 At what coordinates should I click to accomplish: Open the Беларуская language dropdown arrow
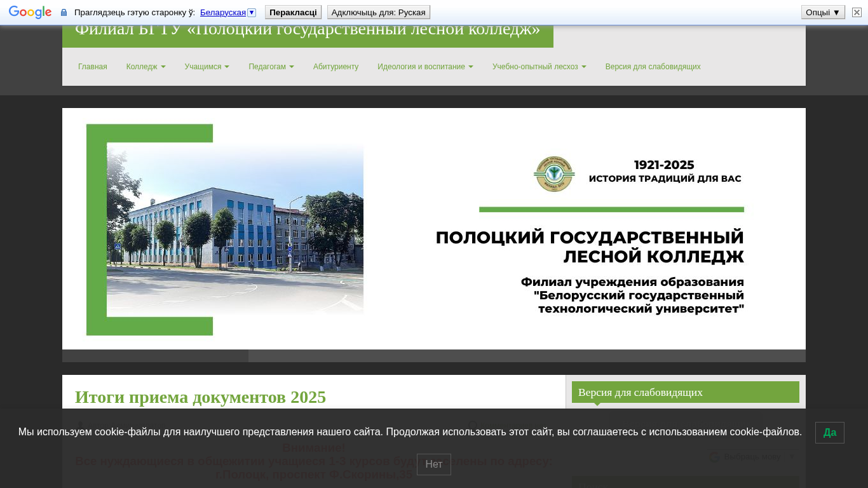tap(252, 12)
